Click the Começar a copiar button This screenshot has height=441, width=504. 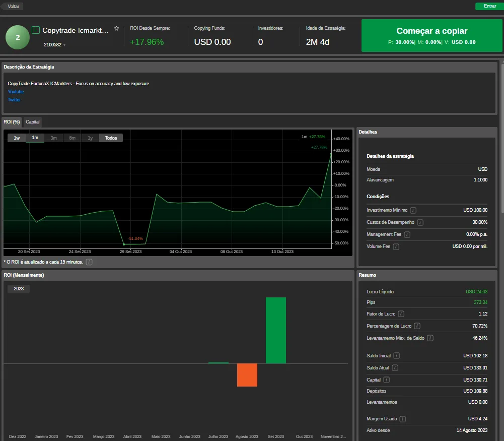click(x=431, y=35)
